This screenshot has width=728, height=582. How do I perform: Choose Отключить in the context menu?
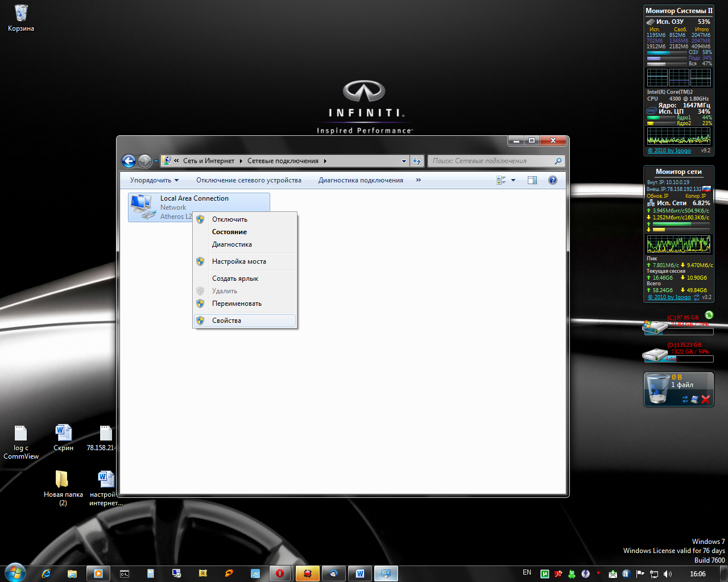[x=245, y=219]
